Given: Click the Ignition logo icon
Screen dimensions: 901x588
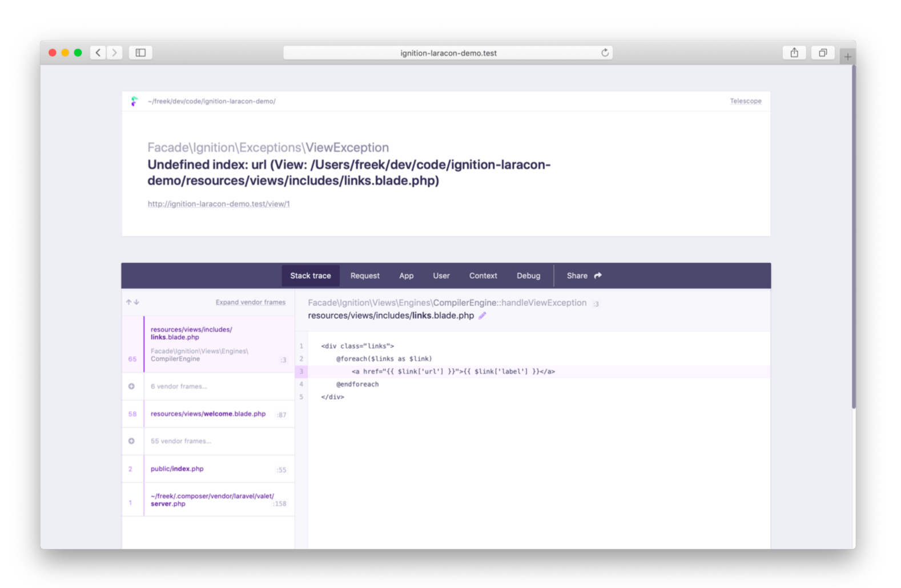Looking at the screenshot, I should click(134, 101).
